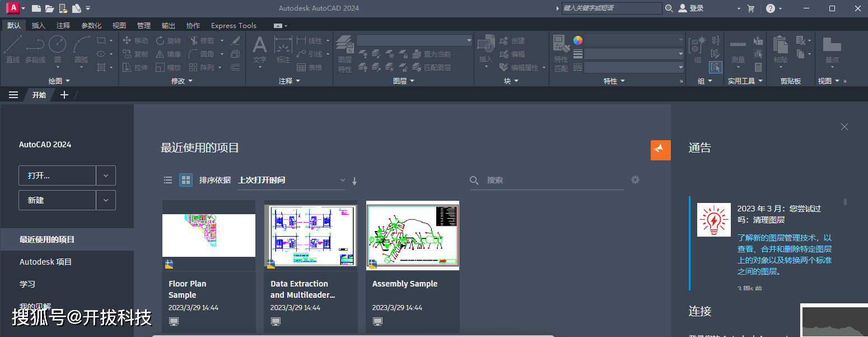Toggle sort direction arrow
The width and height of the screenshot is (868, 337).
click(x=354, y=181)
